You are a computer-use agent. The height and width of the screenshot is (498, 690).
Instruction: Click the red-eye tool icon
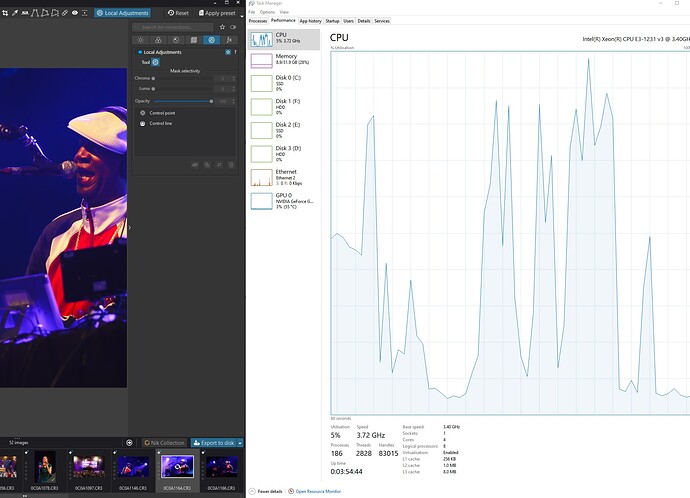[x=75, y=13]
